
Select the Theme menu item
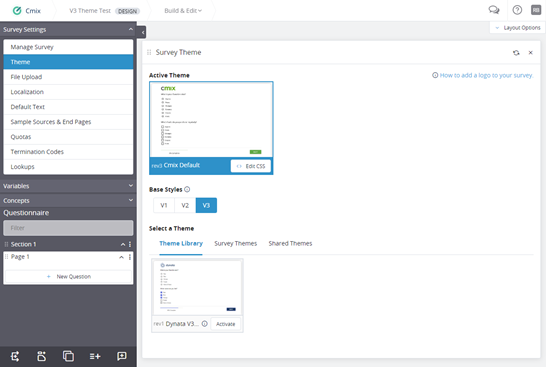click(68, 62)
